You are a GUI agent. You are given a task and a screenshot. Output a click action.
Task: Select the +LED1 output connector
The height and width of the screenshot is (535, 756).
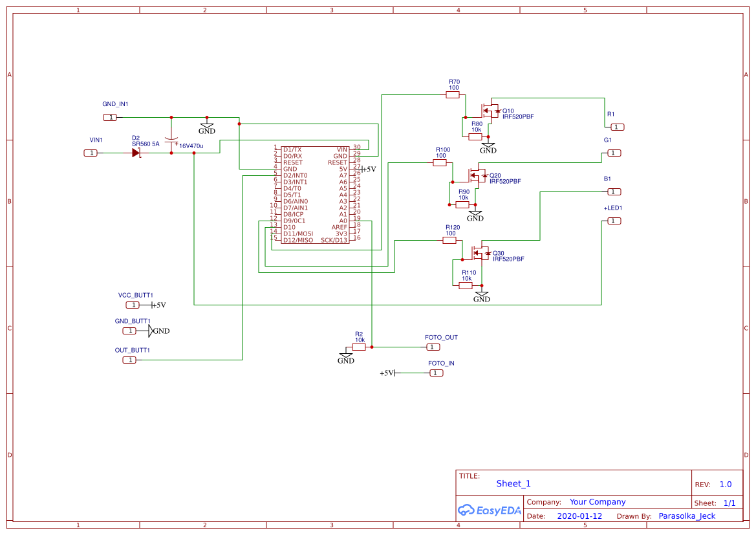coord(613,221)
